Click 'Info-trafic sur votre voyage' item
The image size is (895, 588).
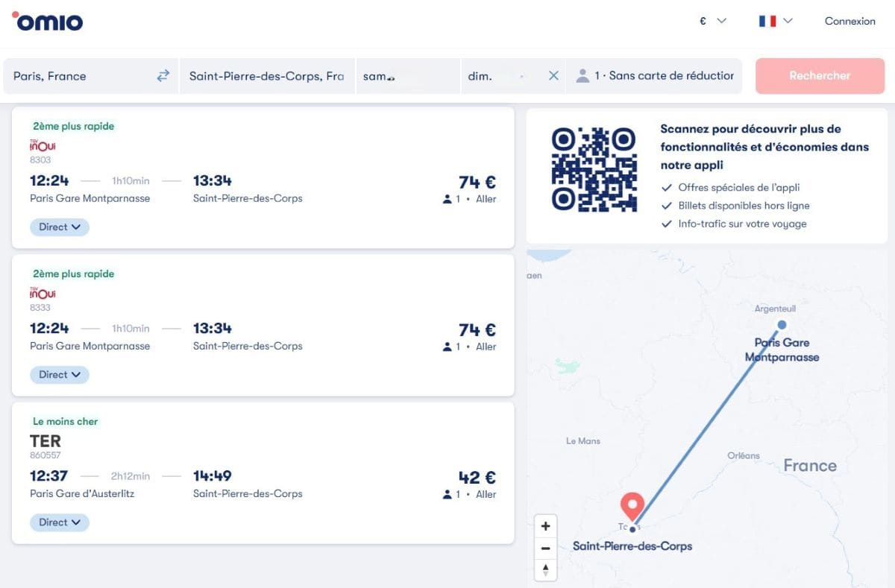pyautogui.click(x=742, y=224)
